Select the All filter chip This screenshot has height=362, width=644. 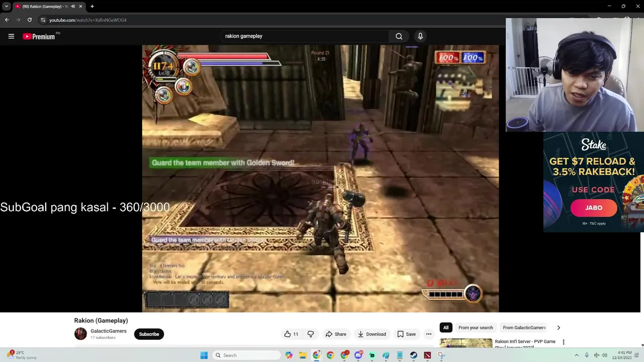(x=445, y=327)
